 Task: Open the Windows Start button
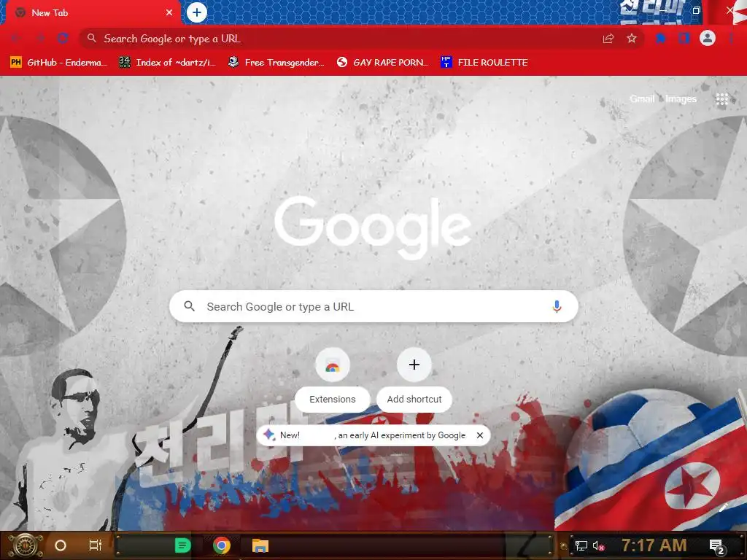(x=26, y=545)
